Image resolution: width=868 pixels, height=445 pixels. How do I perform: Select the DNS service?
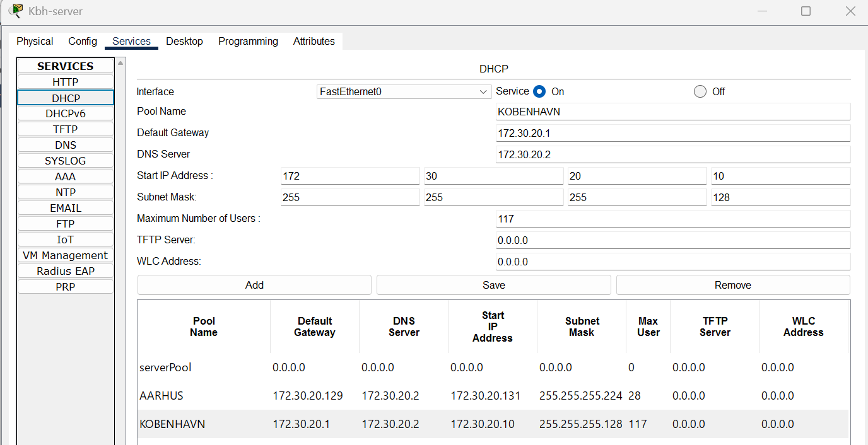pos(66,145)
